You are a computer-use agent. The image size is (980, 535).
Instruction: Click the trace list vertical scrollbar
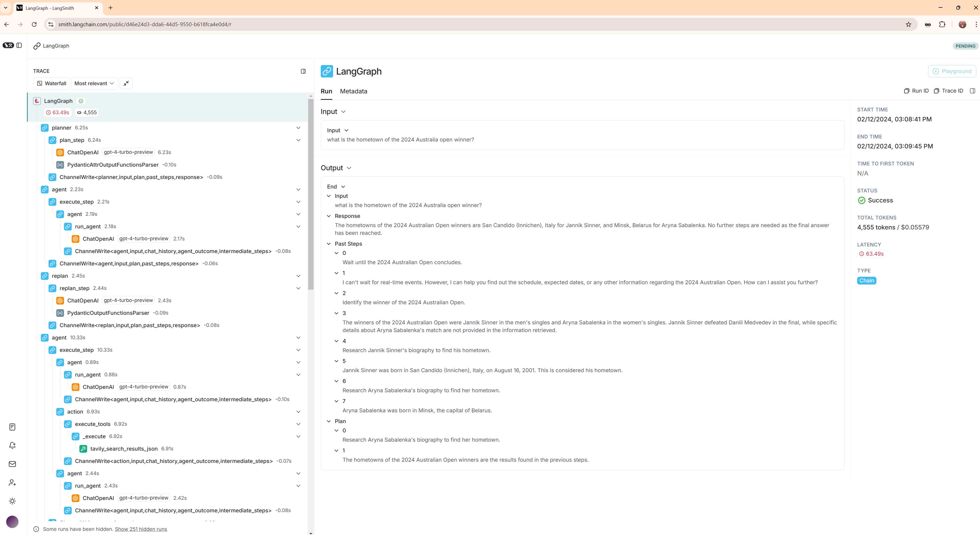point(310,194)
